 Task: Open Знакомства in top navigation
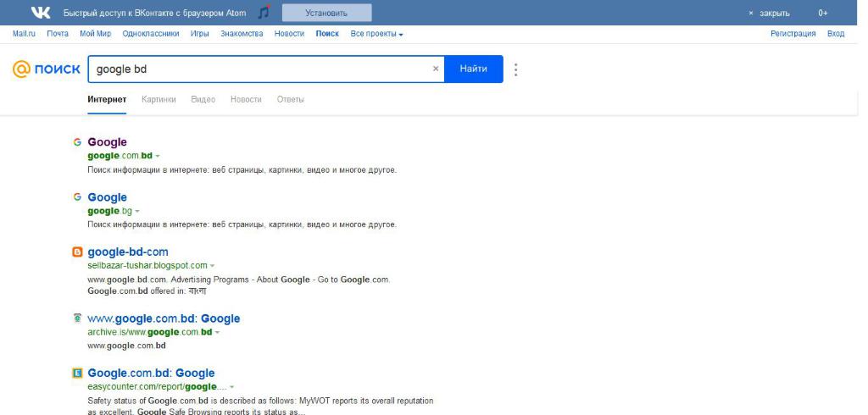242,34
